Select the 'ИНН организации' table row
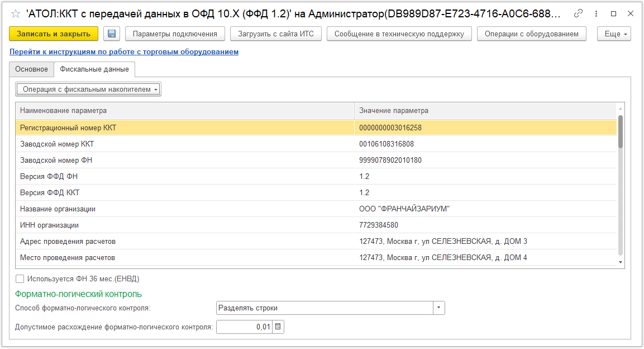The width and height of the screenshot is (644, 349). coord(184,225)
